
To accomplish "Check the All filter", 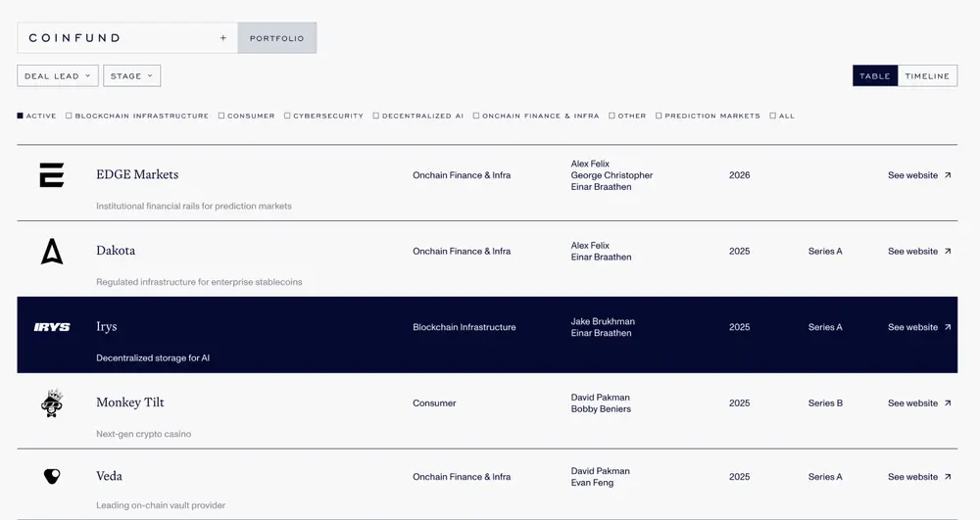I will point(772,116).
